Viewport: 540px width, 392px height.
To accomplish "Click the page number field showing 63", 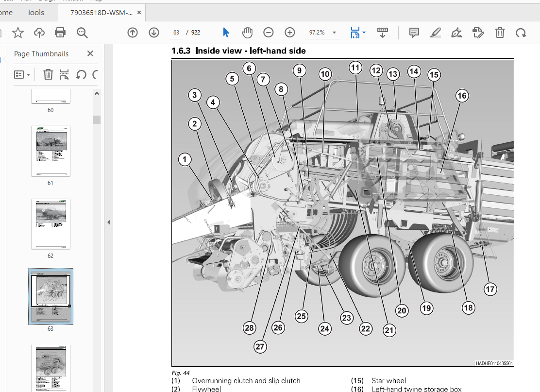I will (x=176, y=33).
